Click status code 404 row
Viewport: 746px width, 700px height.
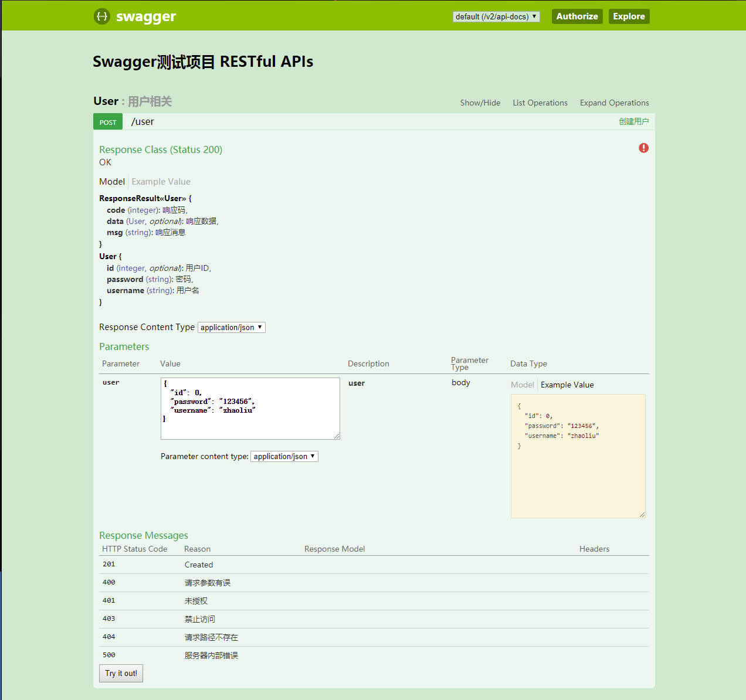pos(374,637)
